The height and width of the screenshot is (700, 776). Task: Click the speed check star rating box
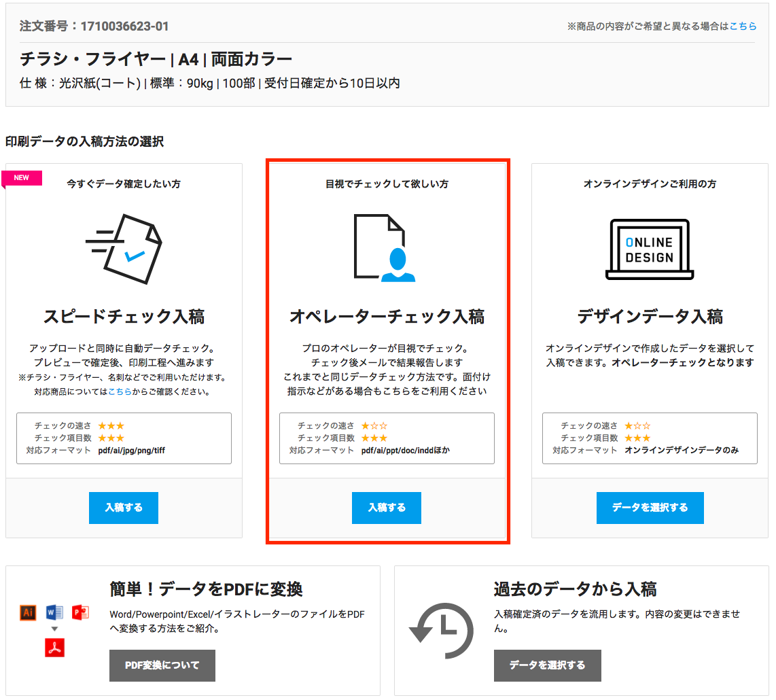pos(124,438)
